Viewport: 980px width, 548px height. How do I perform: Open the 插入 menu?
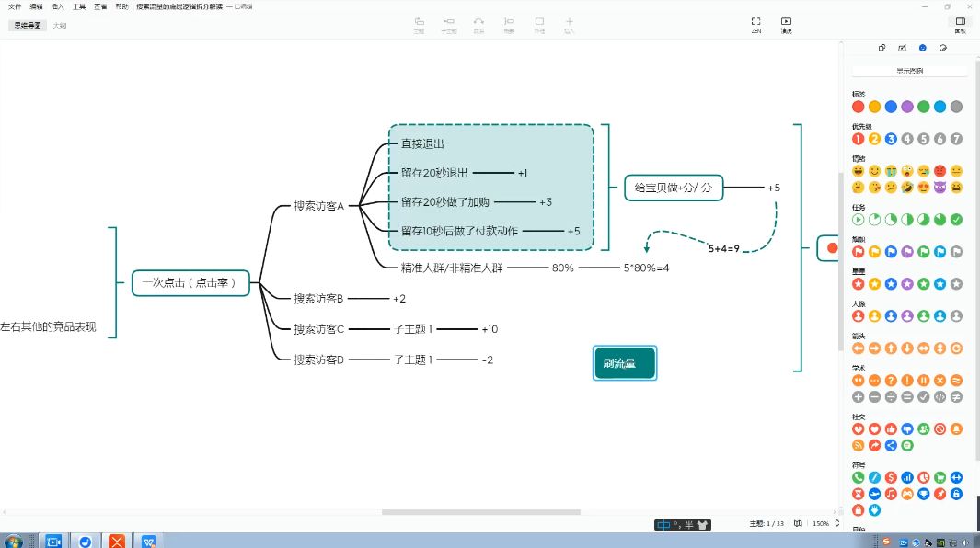(x=57, y=6)
